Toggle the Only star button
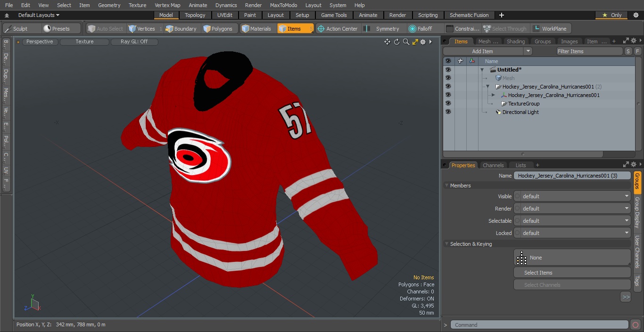Image resolution: width=644 pixels, height=332 pixels. (612, 15)
